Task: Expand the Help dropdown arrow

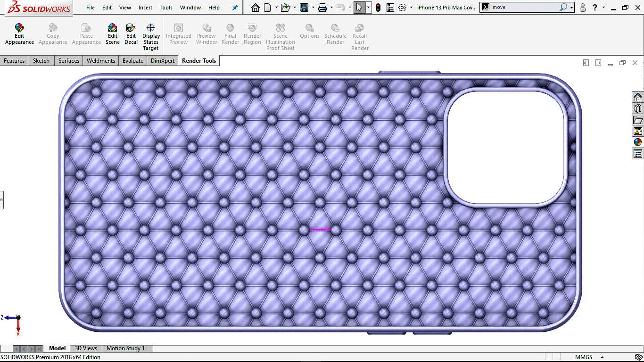Action: (x=603, y=8)
